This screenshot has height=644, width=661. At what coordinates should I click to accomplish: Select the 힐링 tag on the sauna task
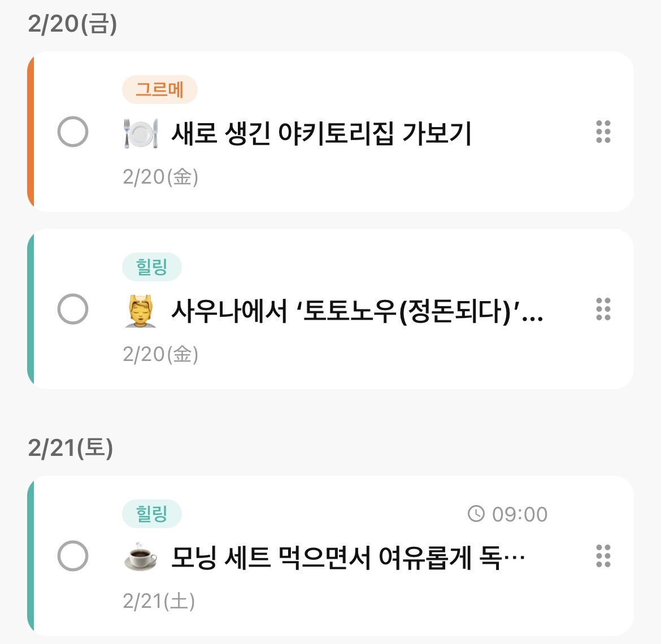(x=151, y=267)
